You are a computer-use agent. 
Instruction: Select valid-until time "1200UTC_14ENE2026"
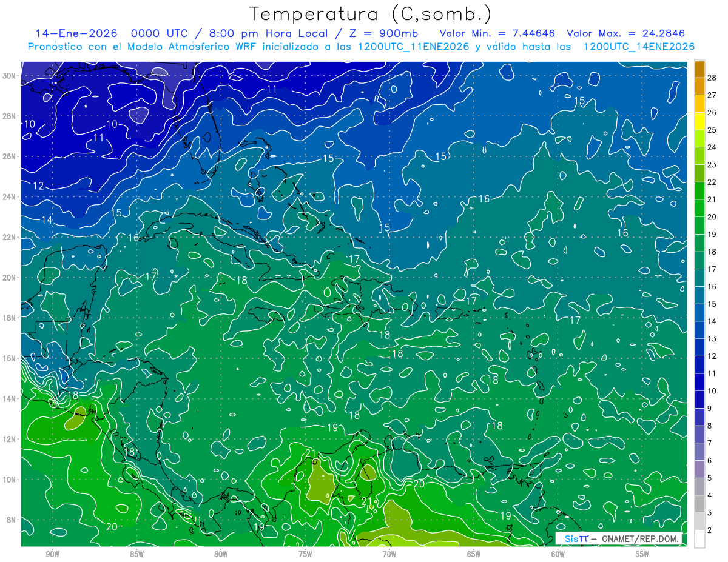click(x=639, y=47)
